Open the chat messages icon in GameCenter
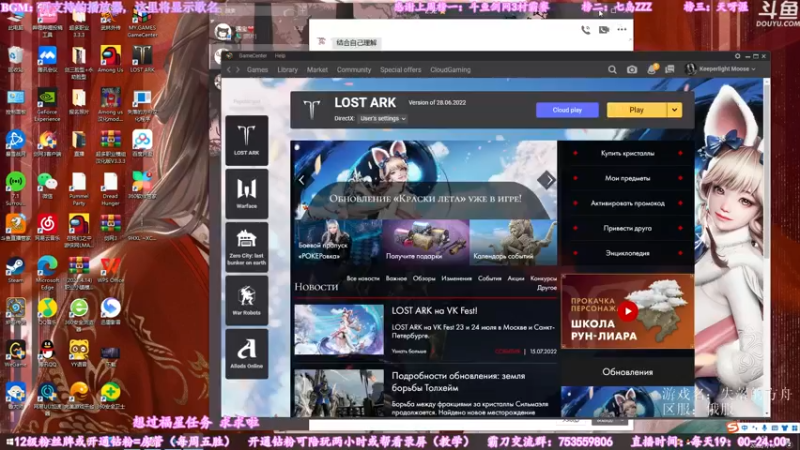 669,69
